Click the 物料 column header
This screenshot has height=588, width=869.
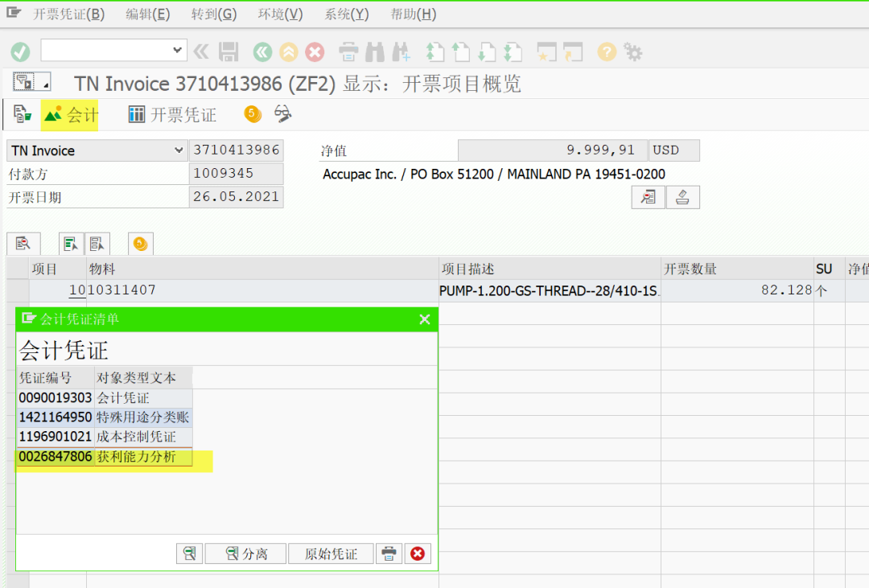(x=262, y=269)
